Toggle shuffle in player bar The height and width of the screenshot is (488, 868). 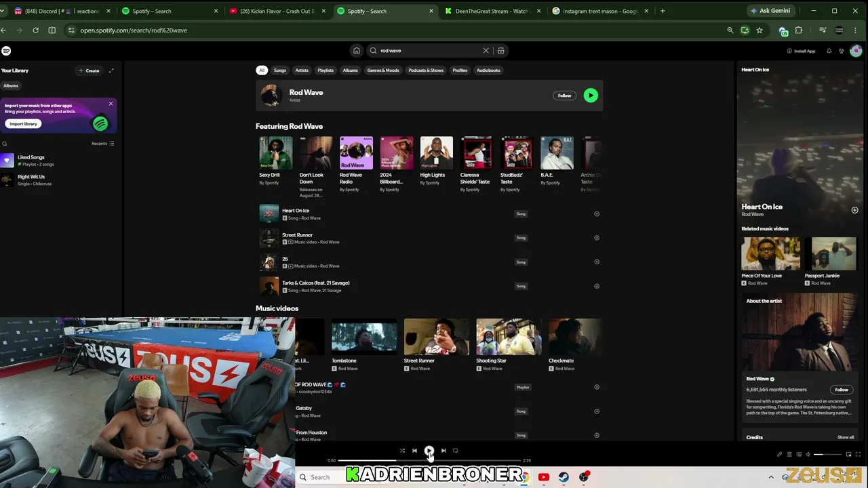tap(402, 451)
